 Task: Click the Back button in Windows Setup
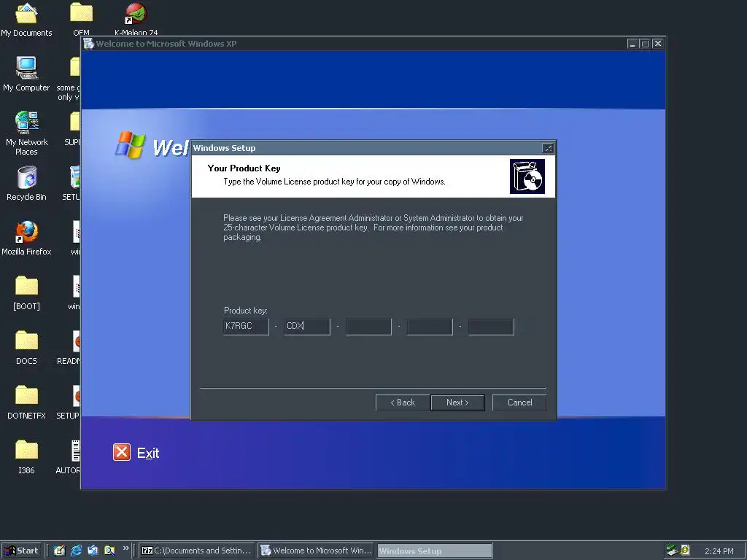coord(403,402)
